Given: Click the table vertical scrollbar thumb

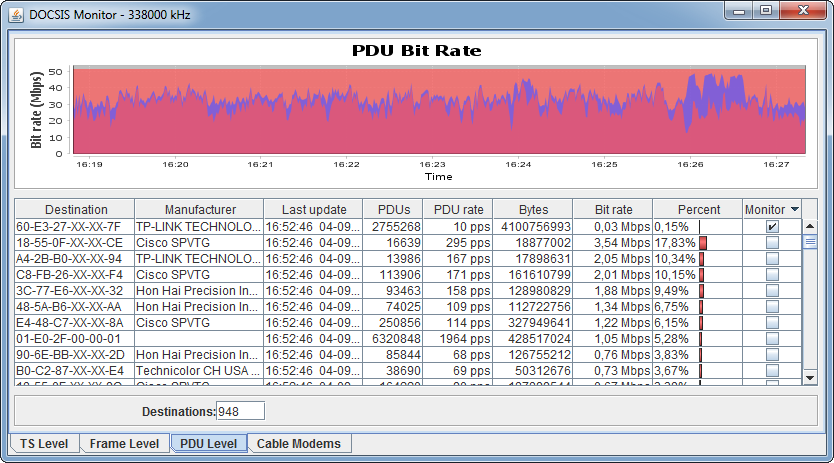Looking at the screenshot, I should (x=810, y=242).
